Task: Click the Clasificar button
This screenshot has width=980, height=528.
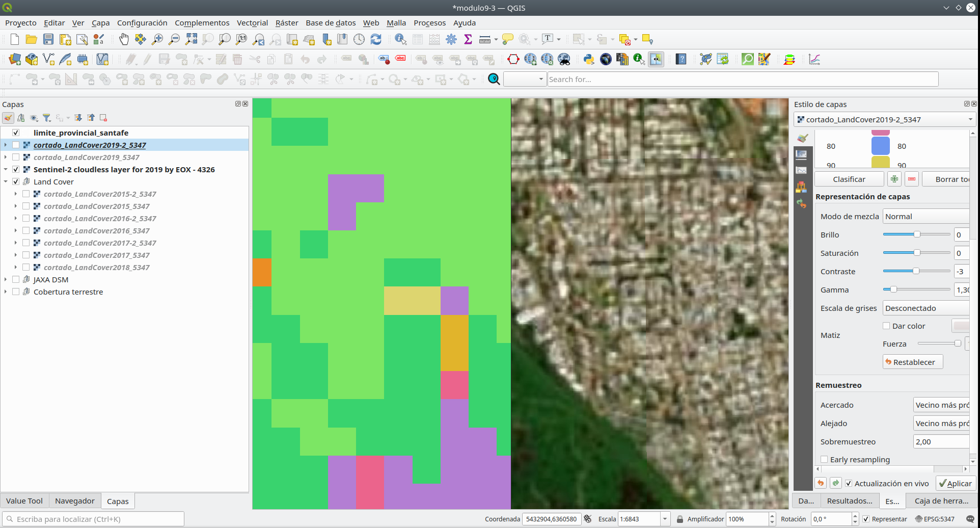Action: pos(849,179)
